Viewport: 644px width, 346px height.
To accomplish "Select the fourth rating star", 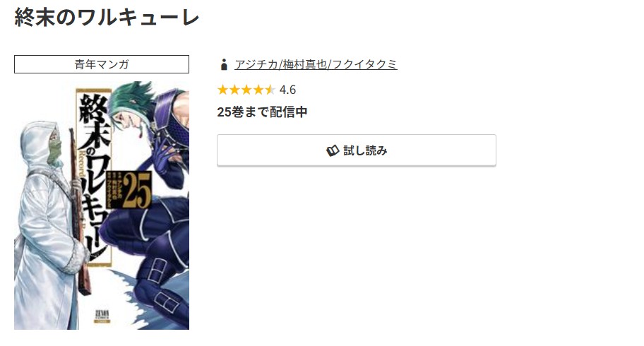I will click(x=258, y=90).
